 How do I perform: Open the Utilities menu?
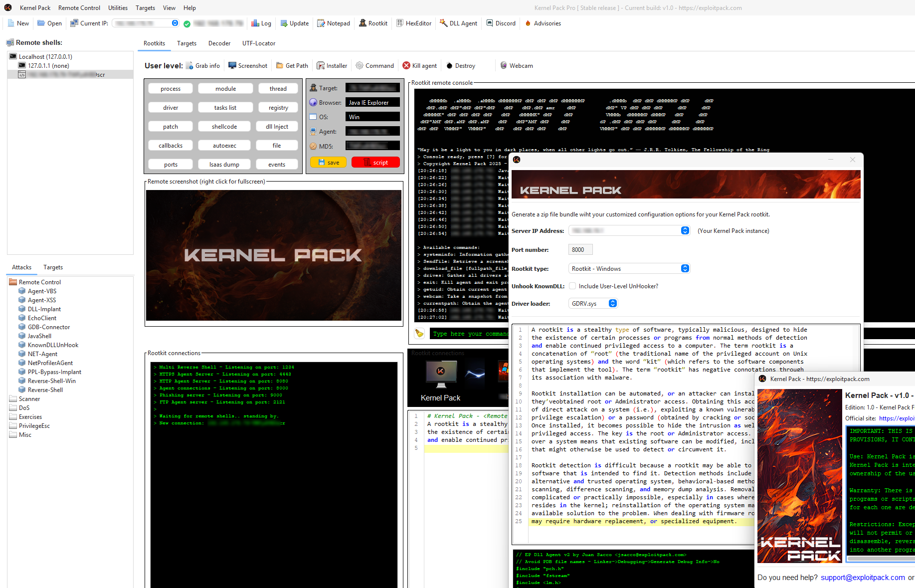[118, 8]
